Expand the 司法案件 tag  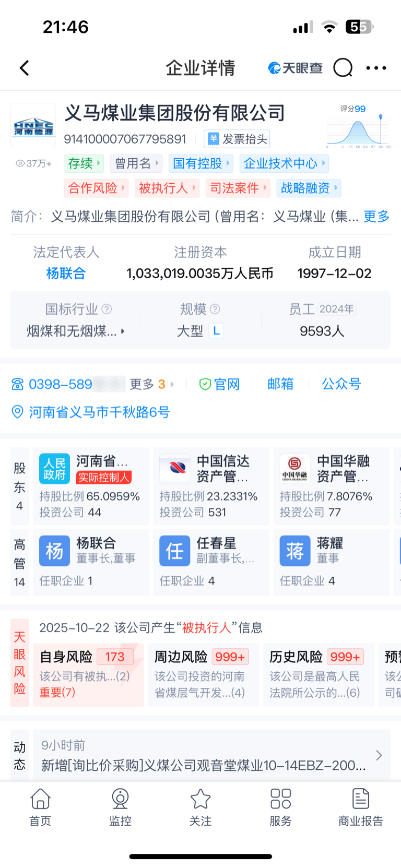(238, 188)
